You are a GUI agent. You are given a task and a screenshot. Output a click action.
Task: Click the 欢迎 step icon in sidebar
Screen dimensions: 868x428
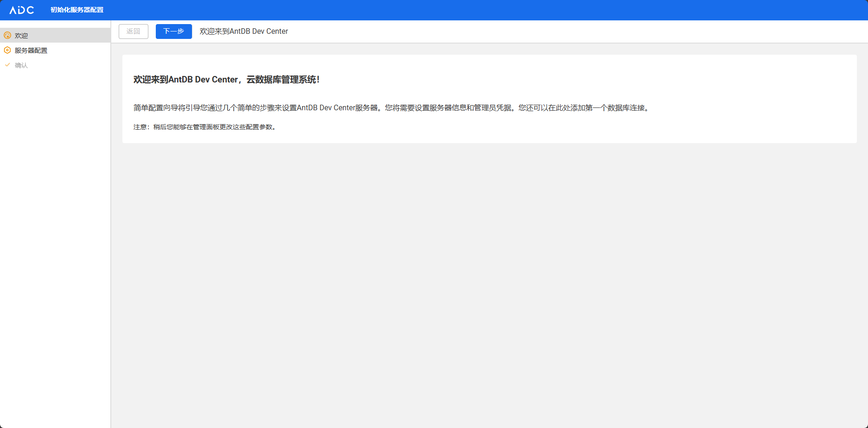pos(7,35)
